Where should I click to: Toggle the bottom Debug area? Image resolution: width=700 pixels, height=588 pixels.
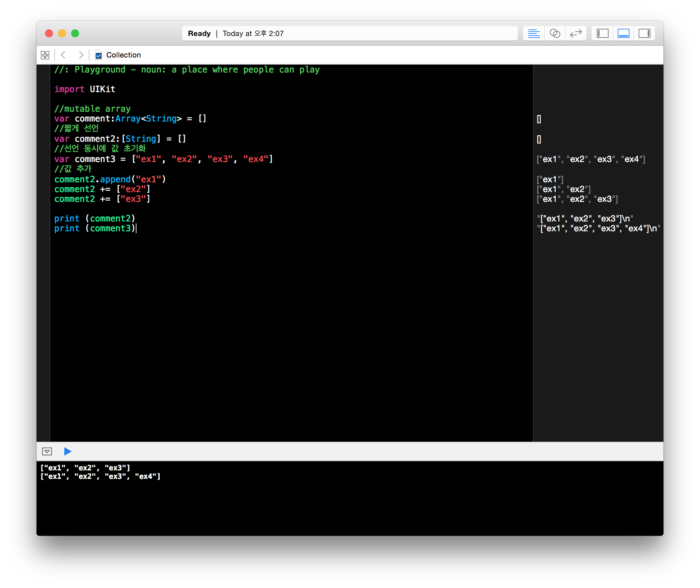623,33
